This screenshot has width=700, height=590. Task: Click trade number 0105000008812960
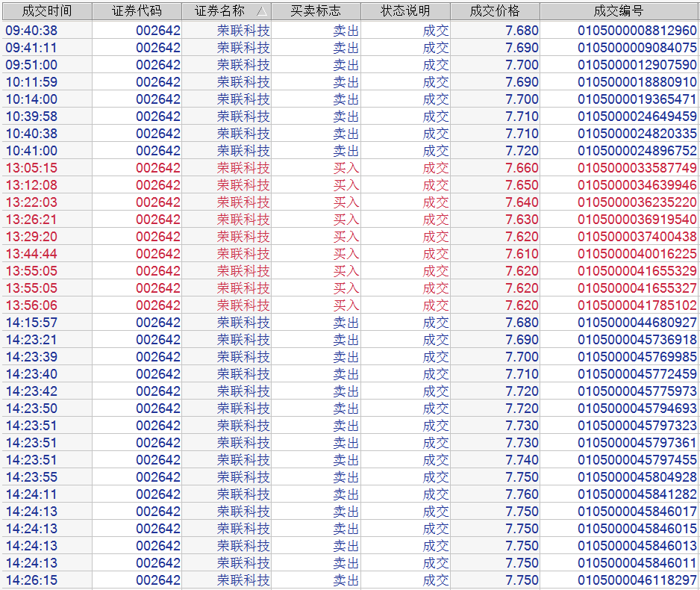[x=637, y=31]
